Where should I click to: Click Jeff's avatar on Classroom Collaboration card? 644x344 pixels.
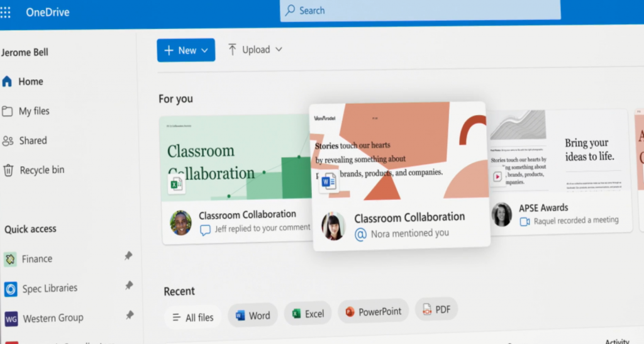coord(180,223)
